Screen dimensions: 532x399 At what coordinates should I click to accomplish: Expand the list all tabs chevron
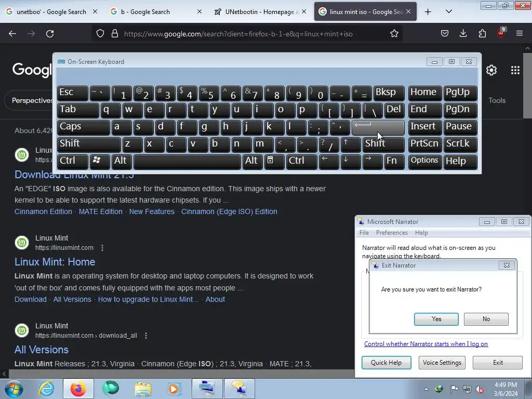(x=448, y=12)
